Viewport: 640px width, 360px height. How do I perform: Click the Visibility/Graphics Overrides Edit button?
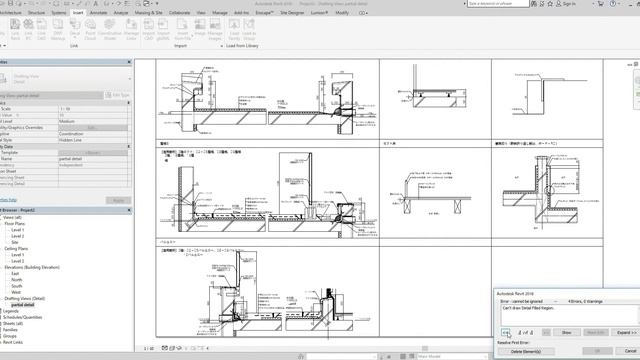pyautogui.click(x=93, y=128)
